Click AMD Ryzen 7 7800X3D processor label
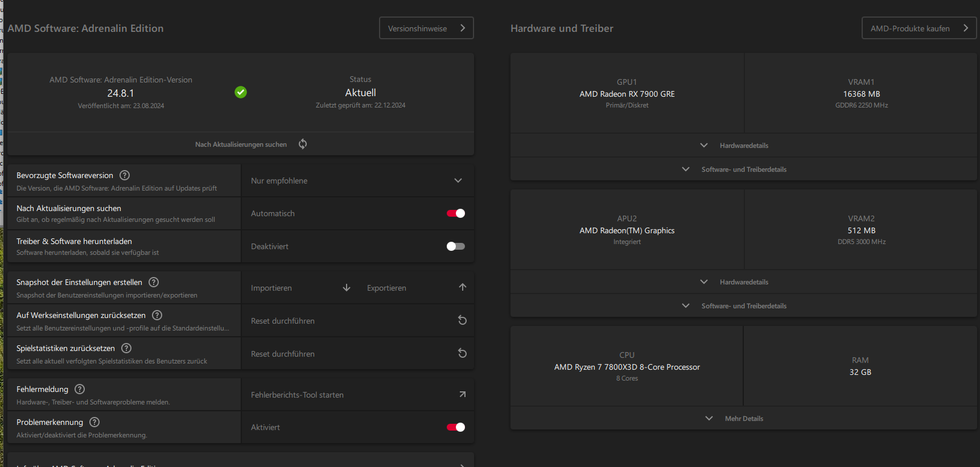The height and width of the screenshot is (467, 980). point(627,367)
